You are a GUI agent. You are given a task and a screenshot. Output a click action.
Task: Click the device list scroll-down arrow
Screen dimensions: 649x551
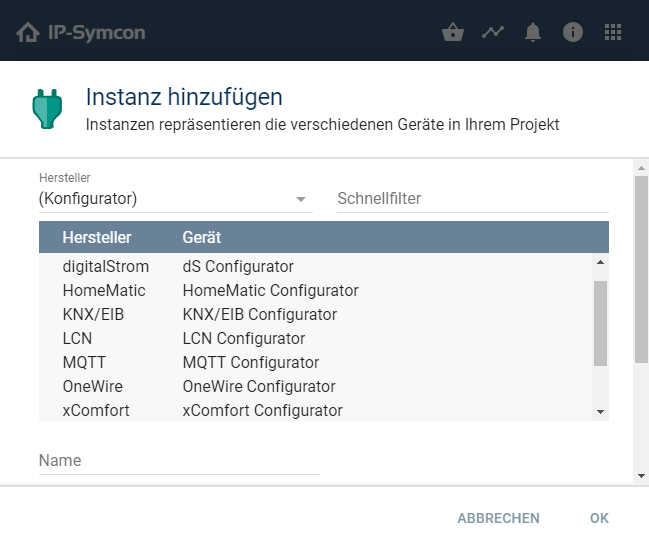600,411
